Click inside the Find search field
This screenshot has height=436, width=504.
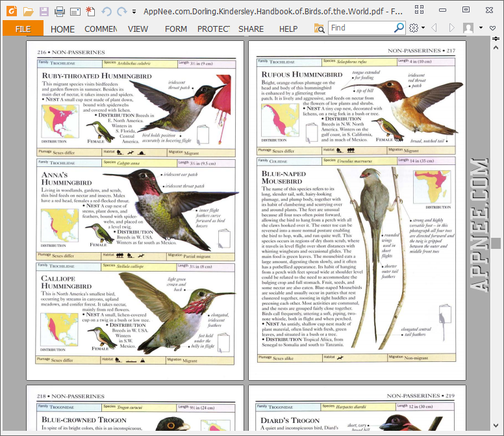[x=360, y=28]
